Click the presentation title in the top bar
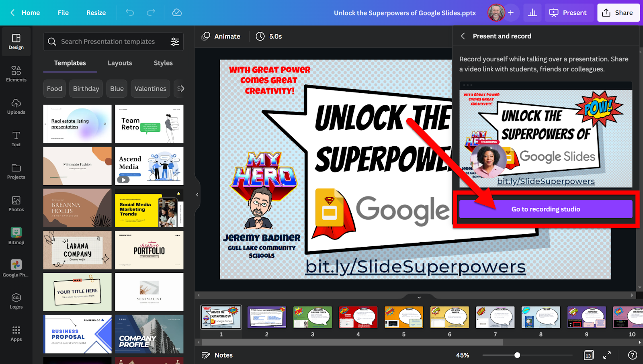This screenshot has width=643, height=364. pyautogui.click(x=405, y=13)
